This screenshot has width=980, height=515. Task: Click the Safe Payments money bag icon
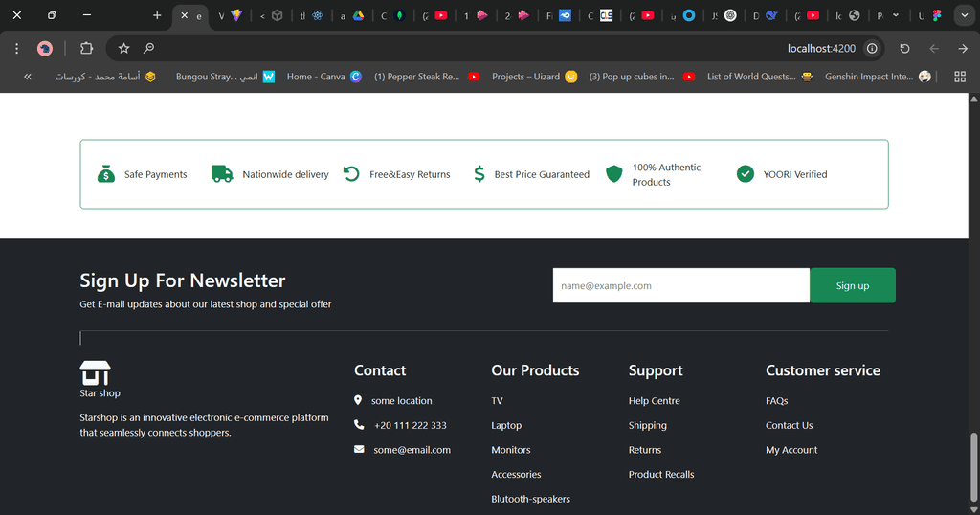(106, 174)
